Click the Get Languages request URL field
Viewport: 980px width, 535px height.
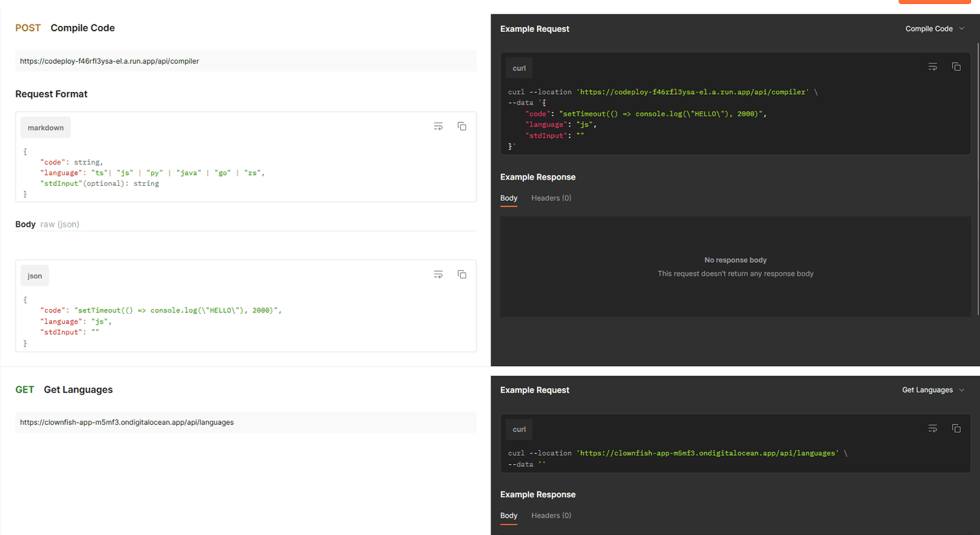click(x=246, y=422)
